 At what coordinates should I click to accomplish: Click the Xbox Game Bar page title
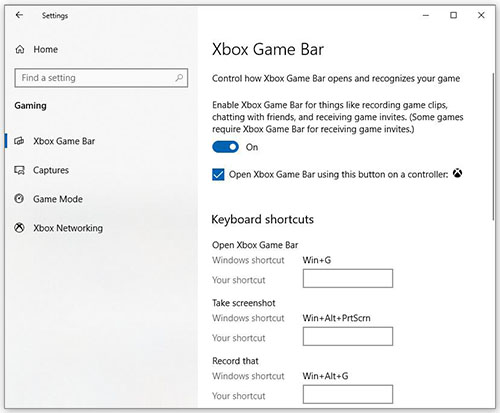pyautogui.click(x=268, y=49)
